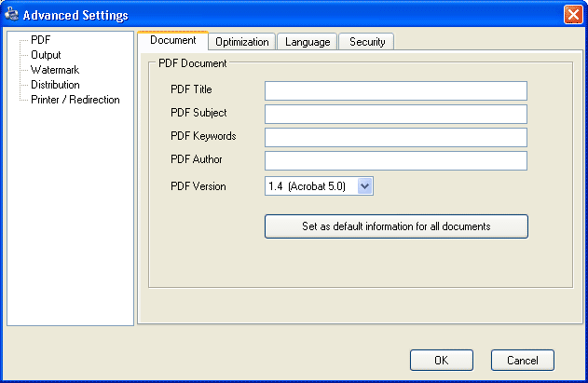Open the Security tab

(367, 42)
